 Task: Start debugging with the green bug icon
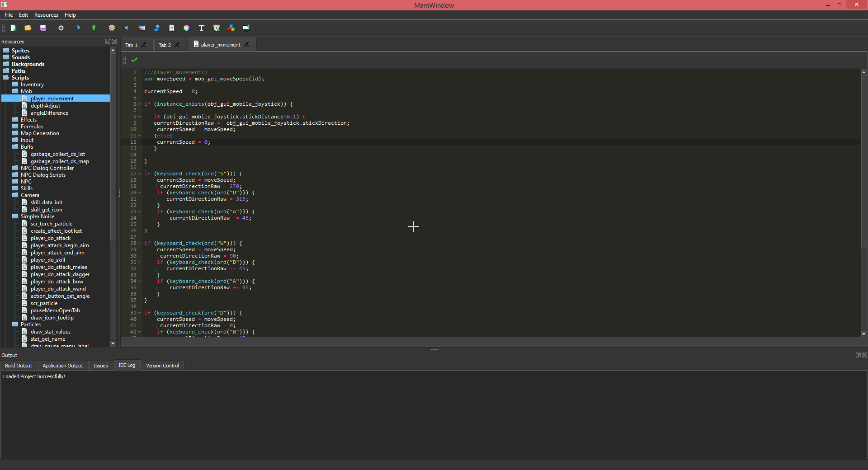pyautogui.click(x=94, y=28)
